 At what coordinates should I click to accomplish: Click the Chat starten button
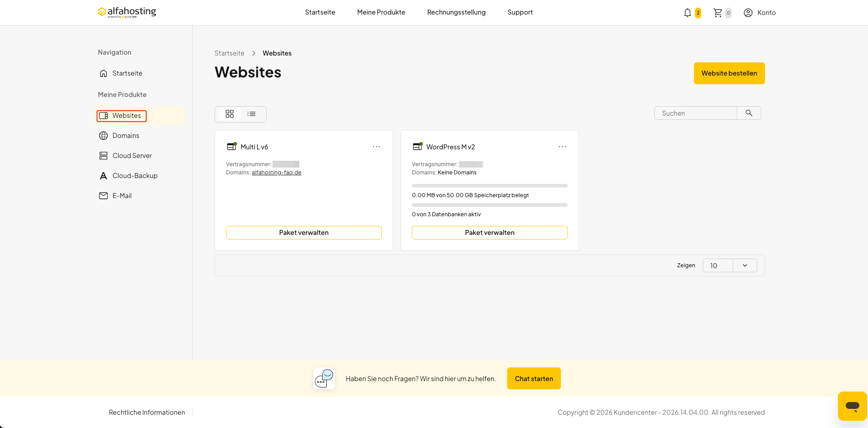pyautogui.click(x=534, y=378)
